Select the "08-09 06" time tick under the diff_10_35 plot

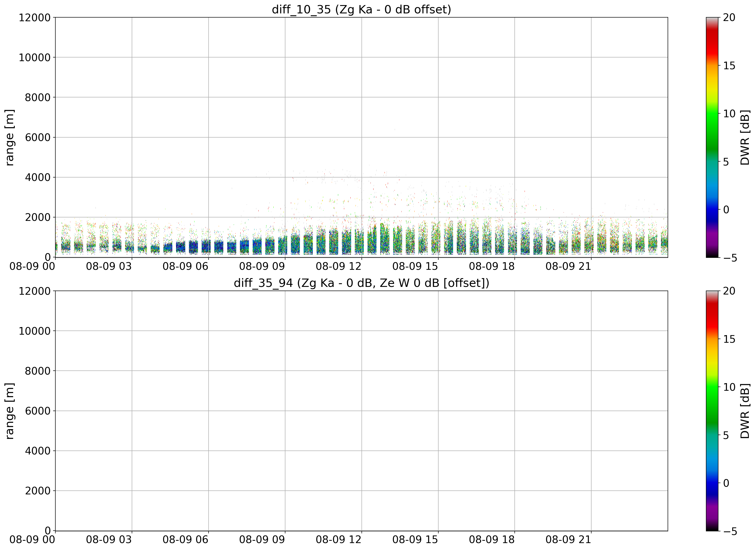click(185, 266)
